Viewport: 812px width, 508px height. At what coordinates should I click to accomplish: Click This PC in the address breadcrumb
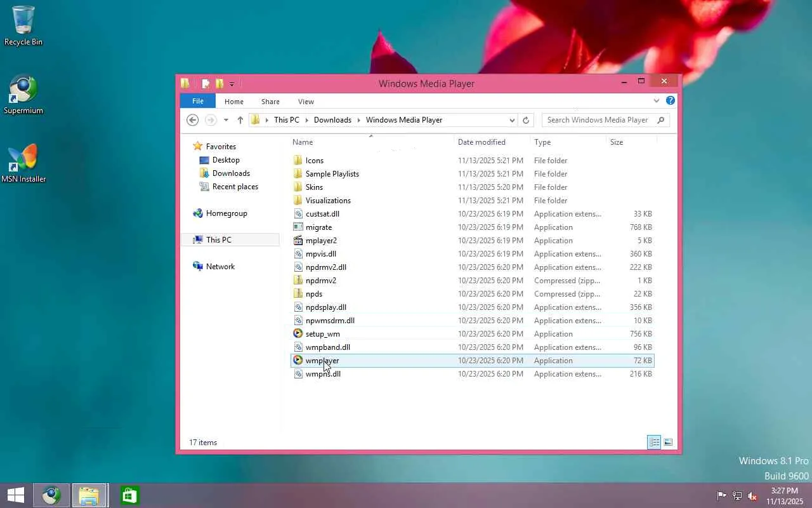click(x=287, y=120)
